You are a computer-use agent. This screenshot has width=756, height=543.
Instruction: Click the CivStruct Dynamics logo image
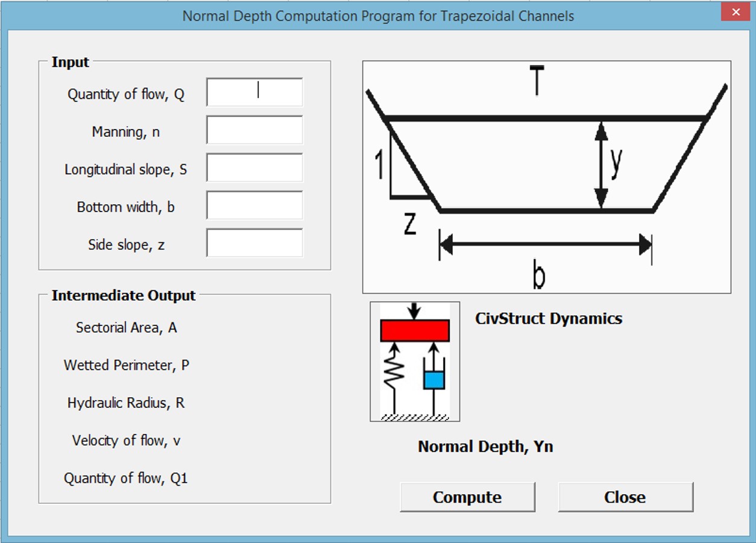click(x=414, y=360)
